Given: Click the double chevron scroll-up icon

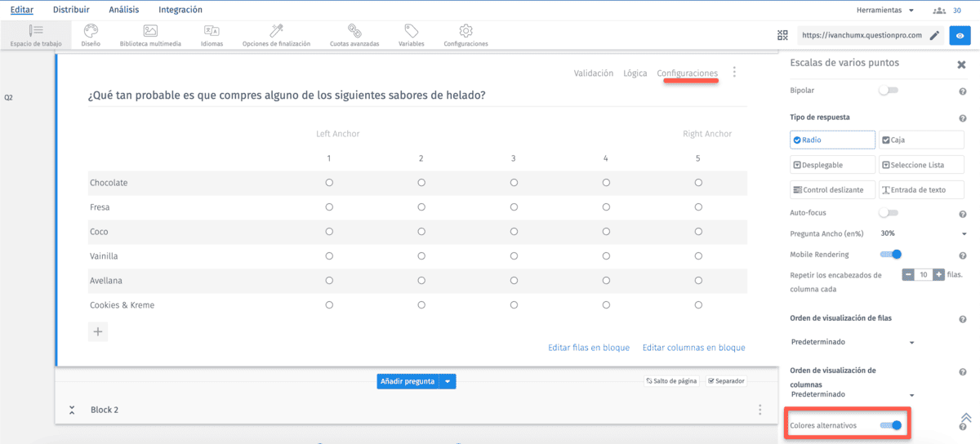Looking at the screenshot, I should pos(965,416).
